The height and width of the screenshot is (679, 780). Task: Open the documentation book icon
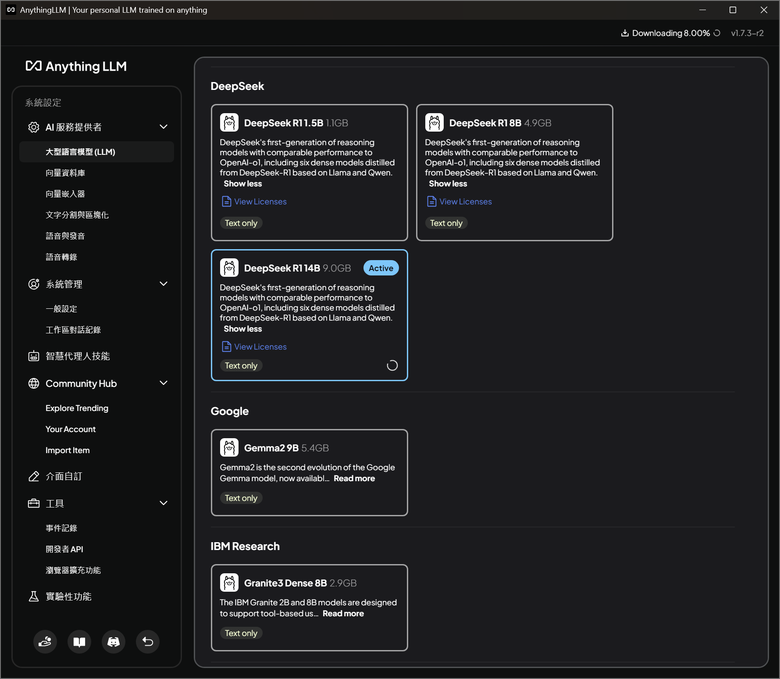tap(80, 642)
